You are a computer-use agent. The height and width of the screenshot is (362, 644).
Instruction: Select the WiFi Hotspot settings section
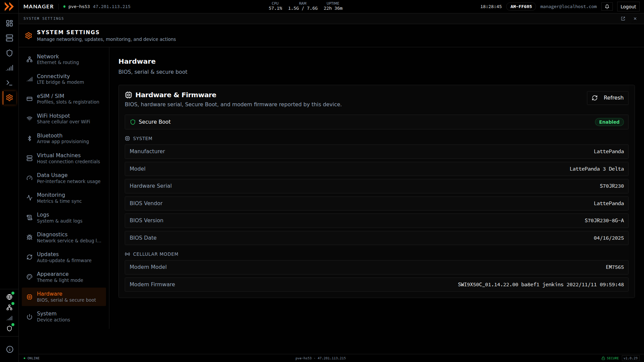tap(64, 119)
